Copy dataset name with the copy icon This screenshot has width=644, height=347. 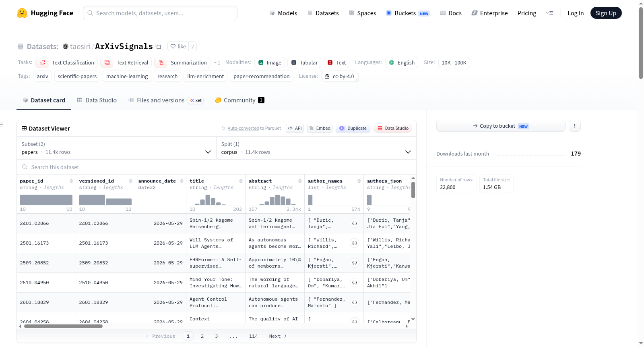tap(159, 46)
